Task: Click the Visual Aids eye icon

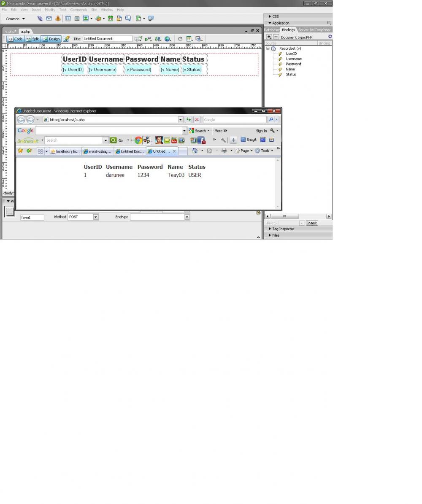Action: coord(199,39)
